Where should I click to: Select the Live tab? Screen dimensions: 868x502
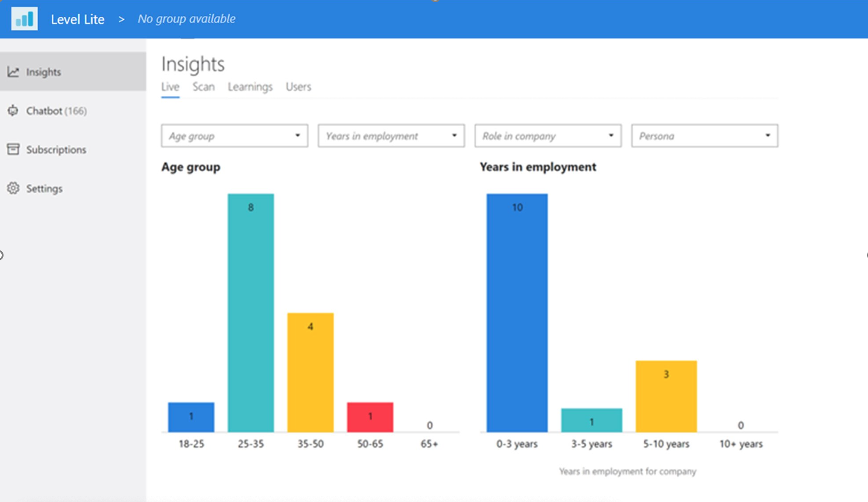[170, 87]
